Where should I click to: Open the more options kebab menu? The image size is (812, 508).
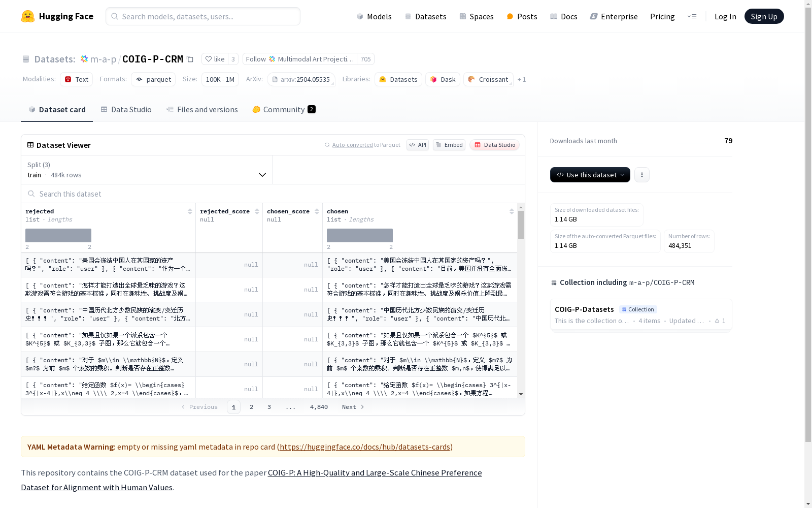(642, 175)
